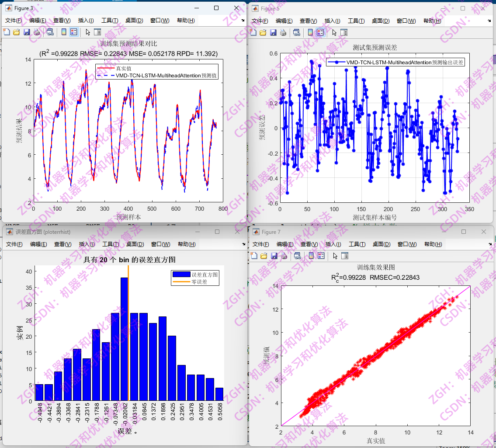This screenshot has height=448, width=496.
Task: Open the 帮助(H) menu in 误差直方图 window
Action: point(187,244)
